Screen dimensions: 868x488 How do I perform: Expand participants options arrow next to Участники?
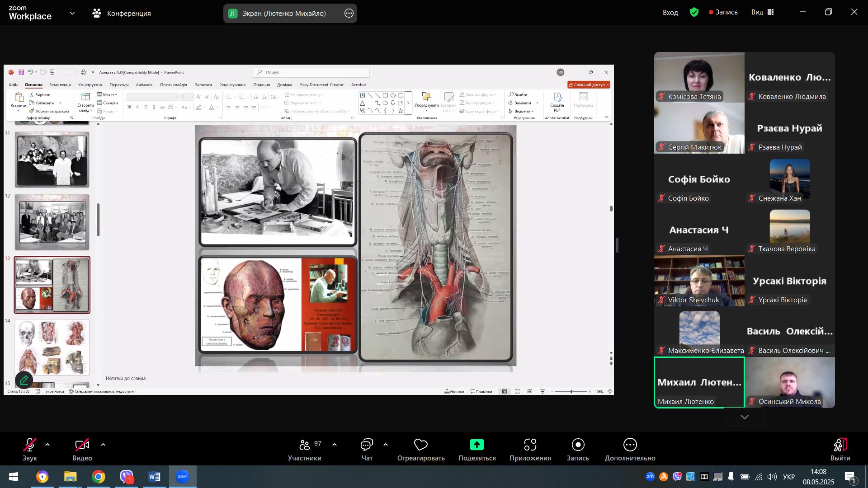[335, 445]
